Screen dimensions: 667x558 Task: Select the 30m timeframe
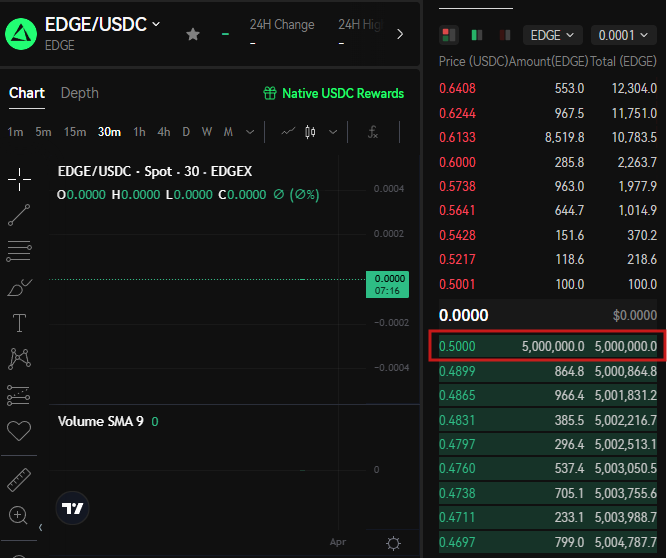(109, 132)
